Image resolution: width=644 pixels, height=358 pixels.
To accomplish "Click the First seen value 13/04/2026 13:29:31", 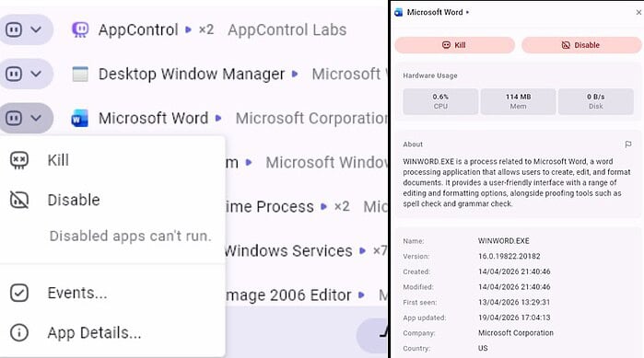I will pyautogui.click(x=514, y=302).
